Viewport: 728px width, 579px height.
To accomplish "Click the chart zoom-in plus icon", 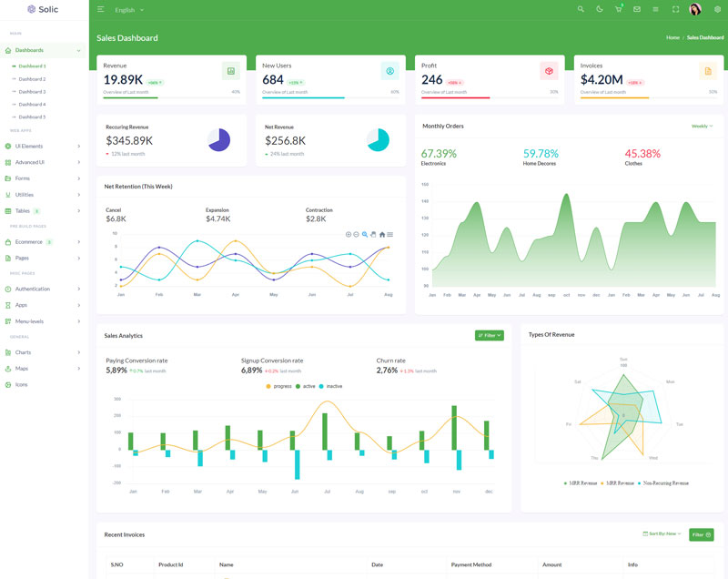I will [349, 234].
